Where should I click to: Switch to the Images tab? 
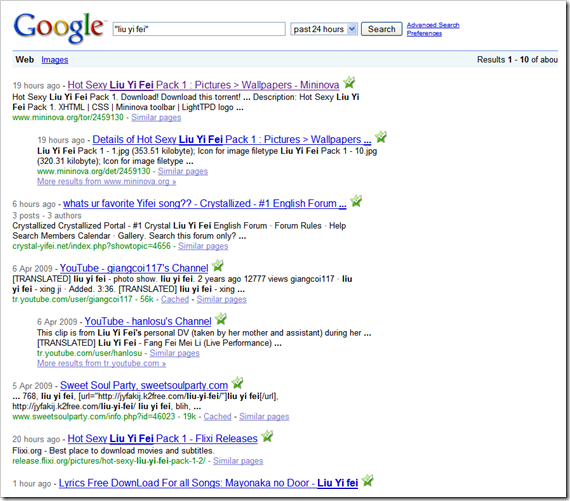click(55, 60)
